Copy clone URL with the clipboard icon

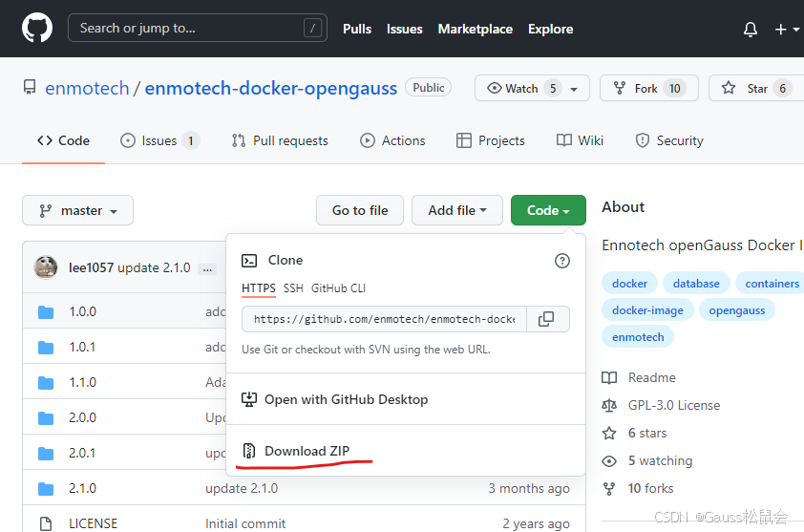(546, 319)
